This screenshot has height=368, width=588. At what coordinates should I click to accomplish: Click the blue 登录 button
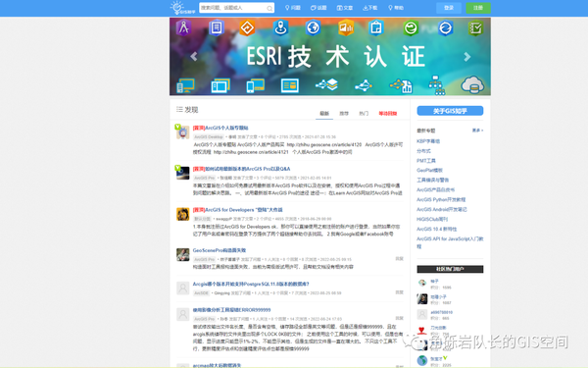[449, 8]
